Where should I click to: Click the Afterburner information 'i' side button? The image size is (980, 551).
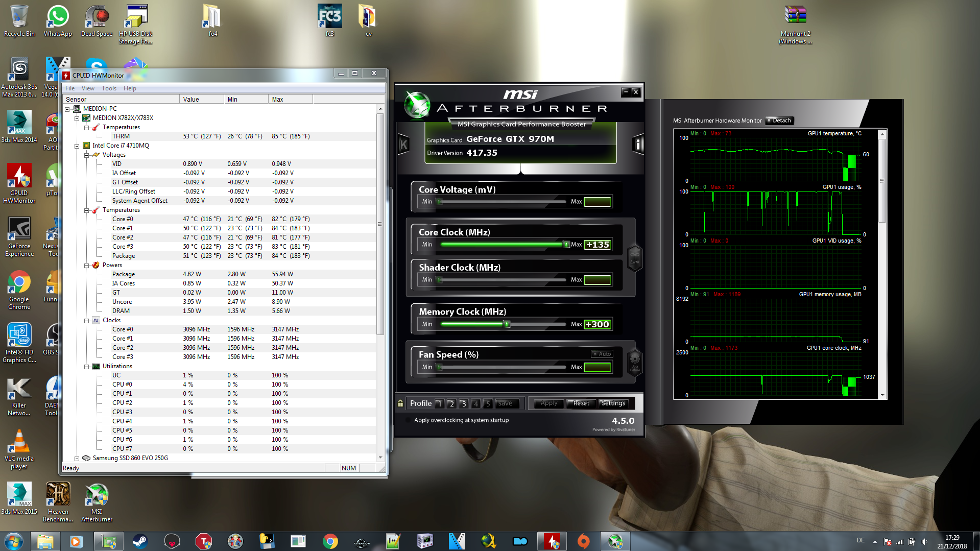point(638,145)
